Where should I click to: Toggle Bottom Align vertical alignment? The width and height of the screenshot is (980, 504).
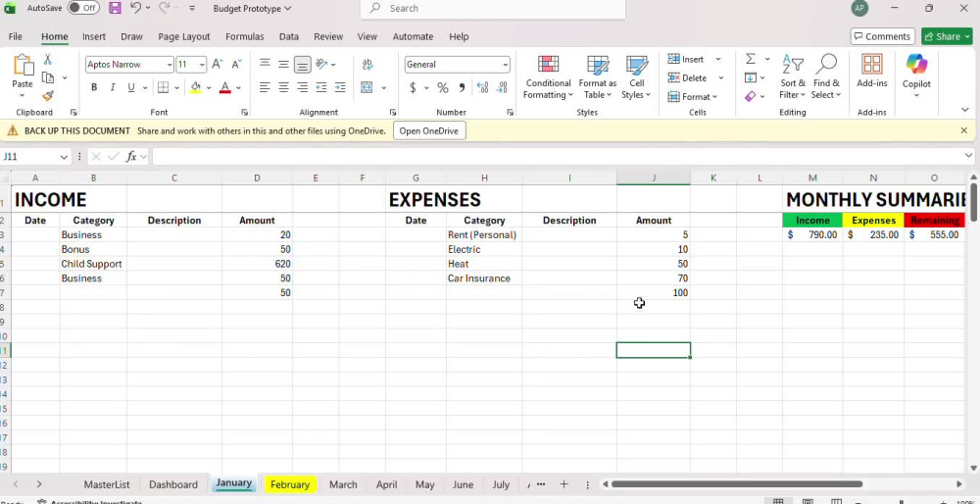click(302, 64)
